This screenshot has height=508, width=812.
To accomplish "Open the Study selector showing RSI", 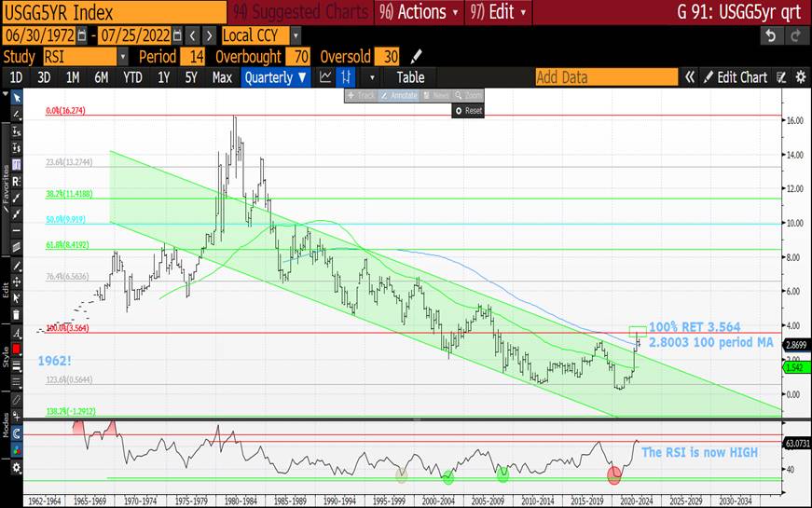I will 85,57.
